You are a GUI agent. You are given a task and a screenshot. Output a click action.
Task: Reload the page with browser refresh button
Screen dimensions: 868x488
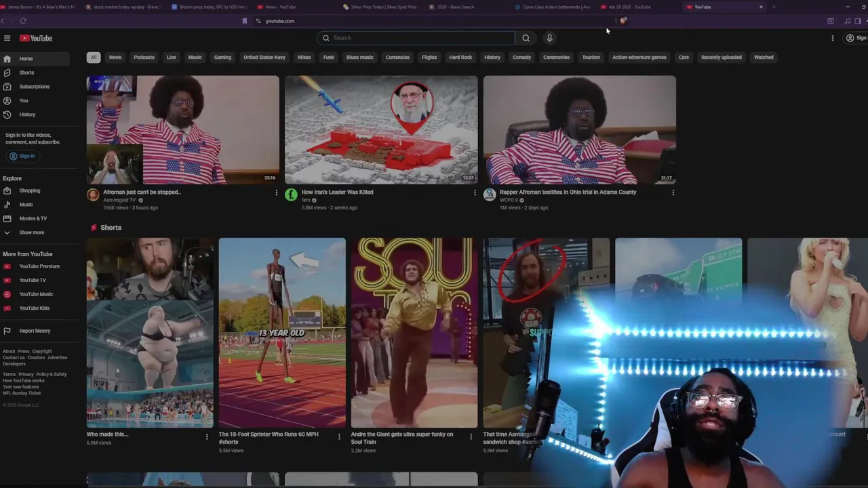point(23,21)
